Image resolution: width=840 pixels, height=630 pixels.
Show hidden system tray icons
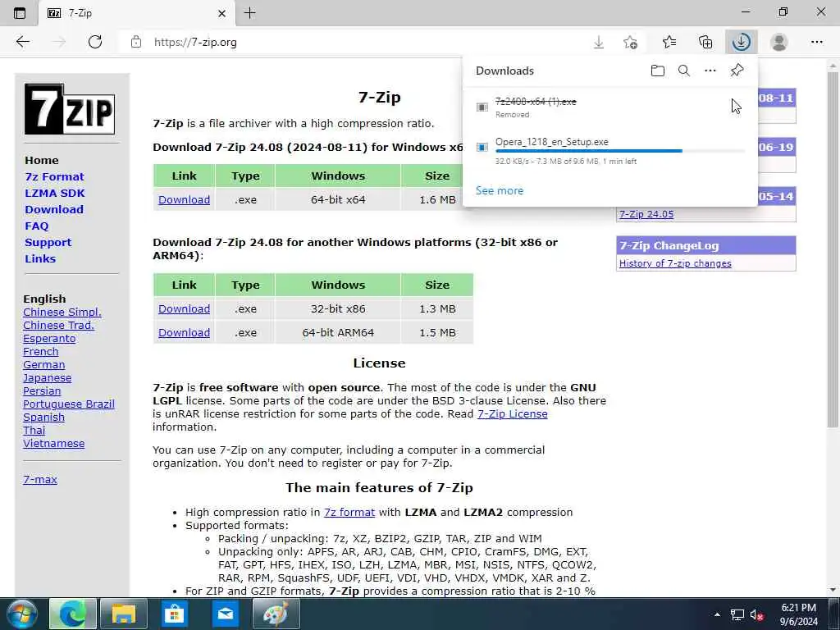click(x=717, y=614)
